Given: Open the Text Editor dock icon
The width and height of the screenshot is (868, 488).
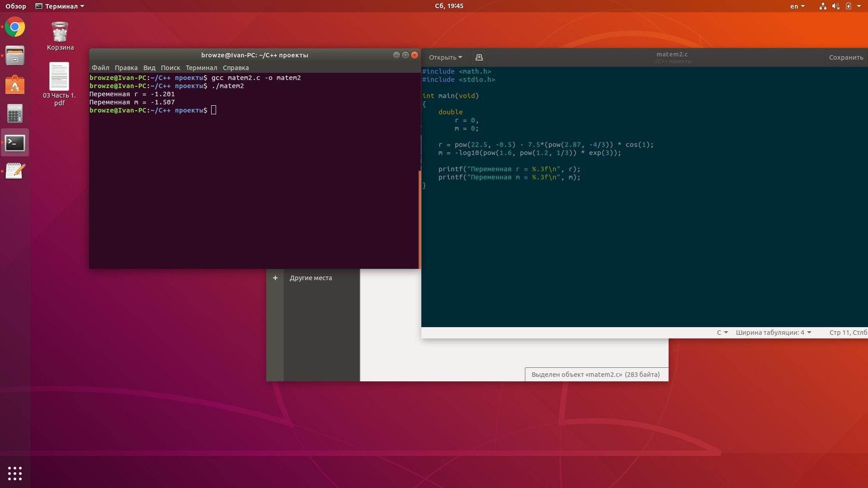Looking at the screenshot, I should click(15, 171).
